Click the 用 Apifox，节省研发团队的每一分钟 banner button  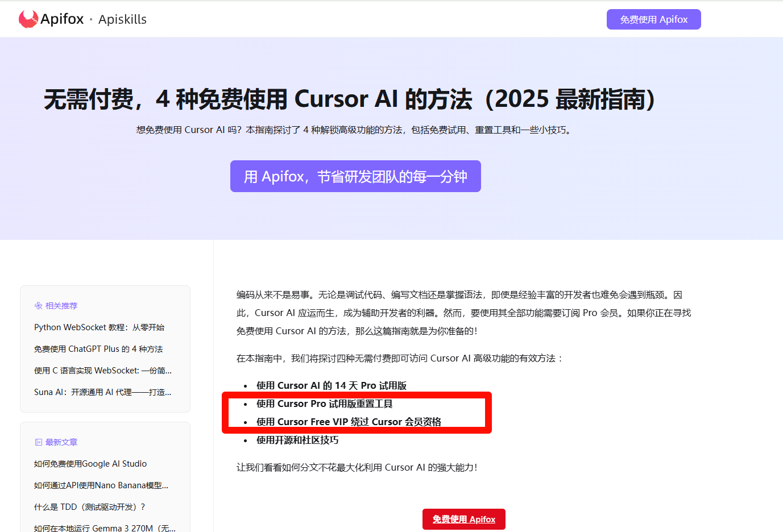click(355, 176)
